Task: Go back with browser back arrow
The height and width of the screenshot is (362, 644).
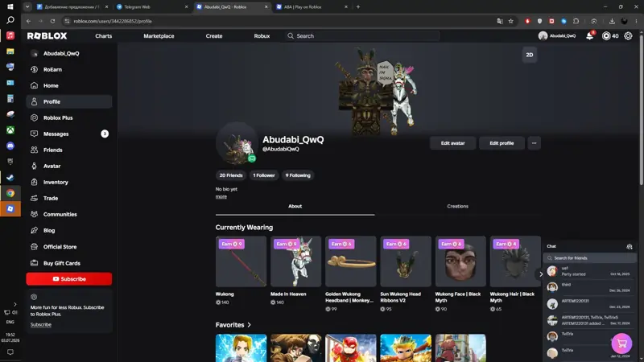Action: click(28, 21)
